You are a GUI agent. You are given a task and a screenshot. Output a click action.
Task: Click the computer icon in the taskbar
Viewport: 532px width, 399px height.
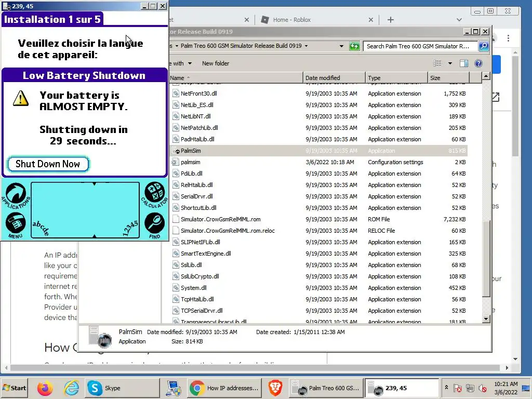coord(174,388)
